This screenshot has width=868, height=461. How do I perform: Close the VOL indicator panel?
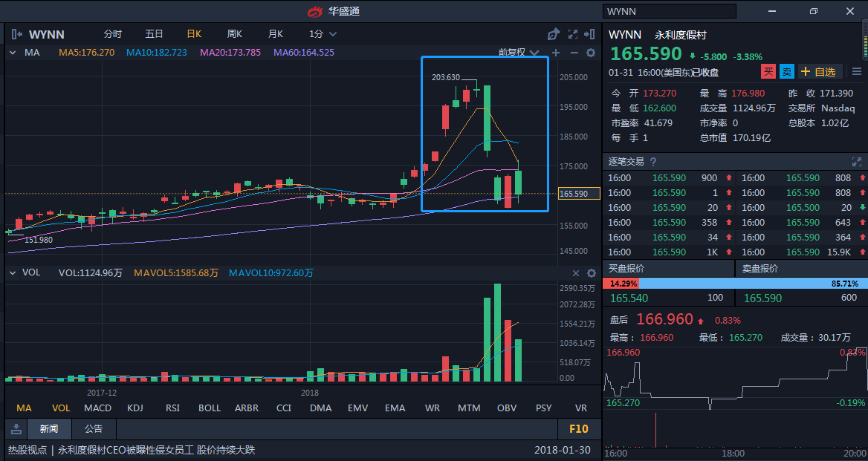click(x=576, y=273)
